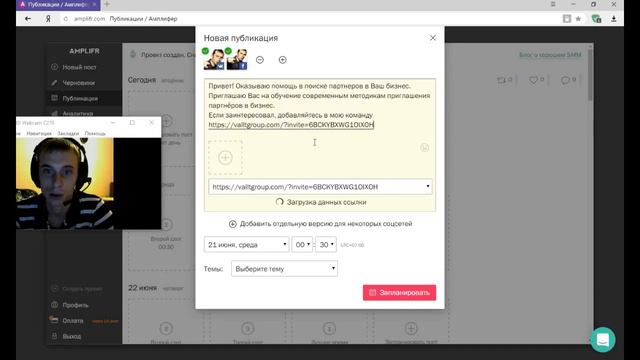This screenshot has width=640, height=360.
Task: Add an image via dashed plus box
Action: 225,158
